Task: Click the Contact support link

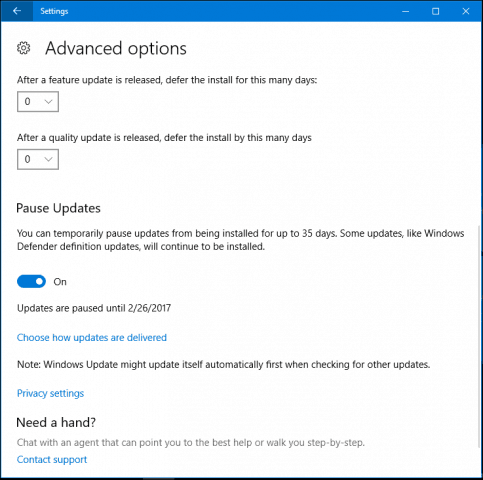Action: [x=52, y=459]
